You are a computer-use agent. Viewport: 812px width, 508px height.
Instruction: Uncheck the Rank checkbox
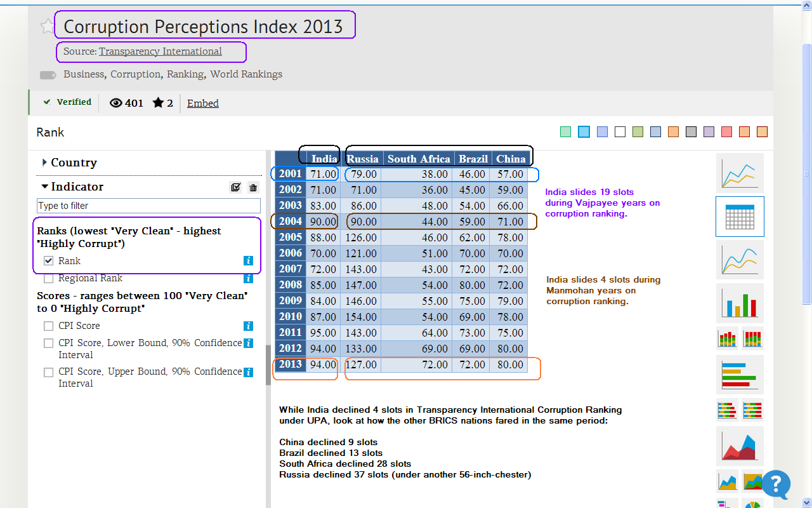[48, 261]
